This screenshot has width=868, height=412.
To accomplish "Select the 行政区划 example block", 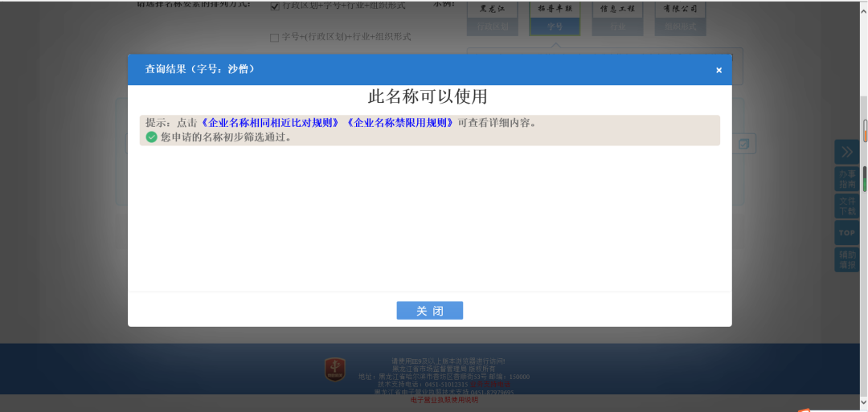I will point(492,18).
